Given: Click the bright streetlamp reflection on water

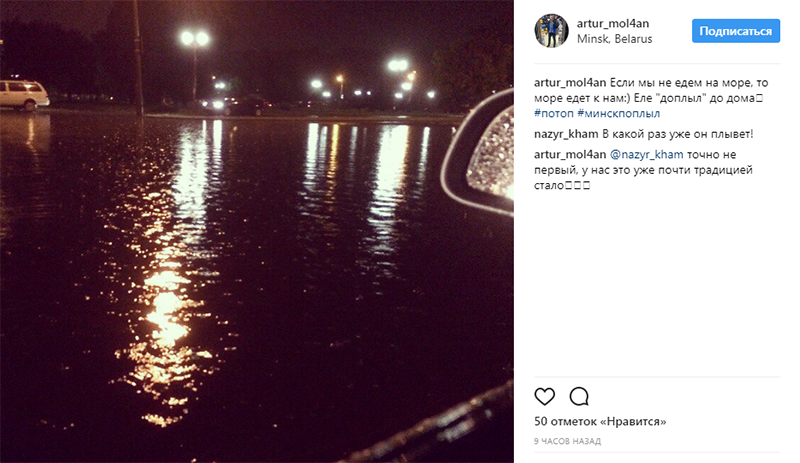Looking at the screenshot, I should (x=166, y=306).
